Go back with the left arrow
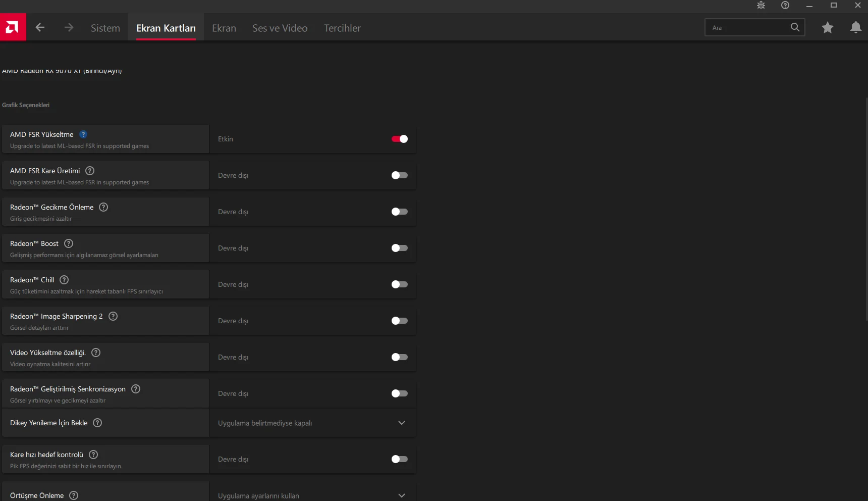The height and width of the screenshot is (501, 868). pos(40,28)
